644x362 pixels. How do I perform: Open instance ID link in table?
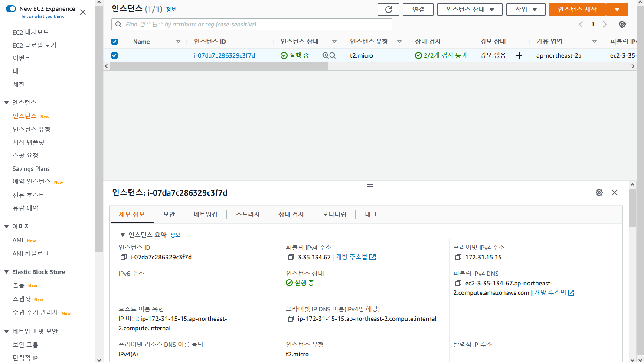(224, 55)
